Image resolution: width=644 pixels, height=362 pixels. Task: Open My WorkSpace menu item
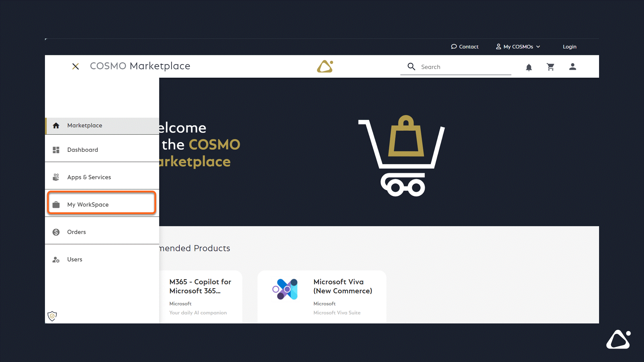tap(88, 204)
